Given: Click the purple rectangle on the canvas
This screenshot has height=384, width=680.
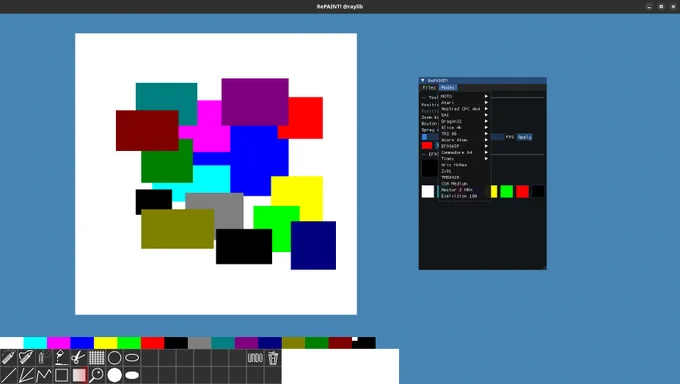Looking at the screenshot, I should click(x=255, y=102).
